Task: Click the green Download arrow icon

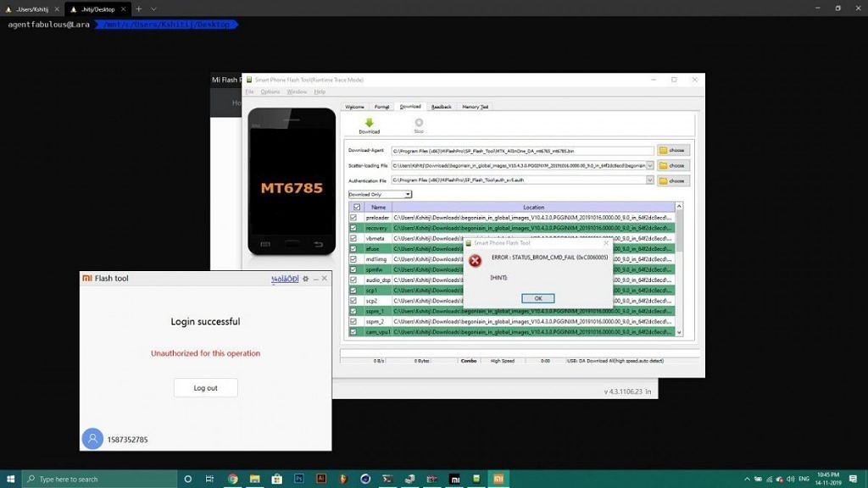Action: coord(369,123)
